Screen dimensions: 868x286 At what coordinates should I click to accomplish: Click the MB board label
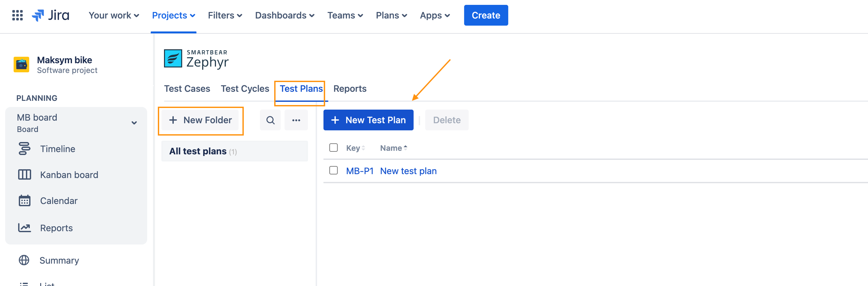point(37,117)
